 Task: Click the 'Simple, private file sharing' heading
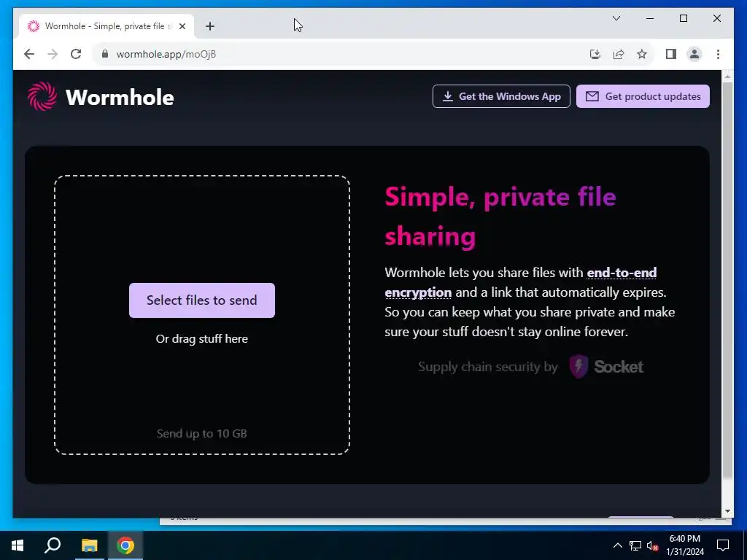pyautogui.click(x=500, y=216)
